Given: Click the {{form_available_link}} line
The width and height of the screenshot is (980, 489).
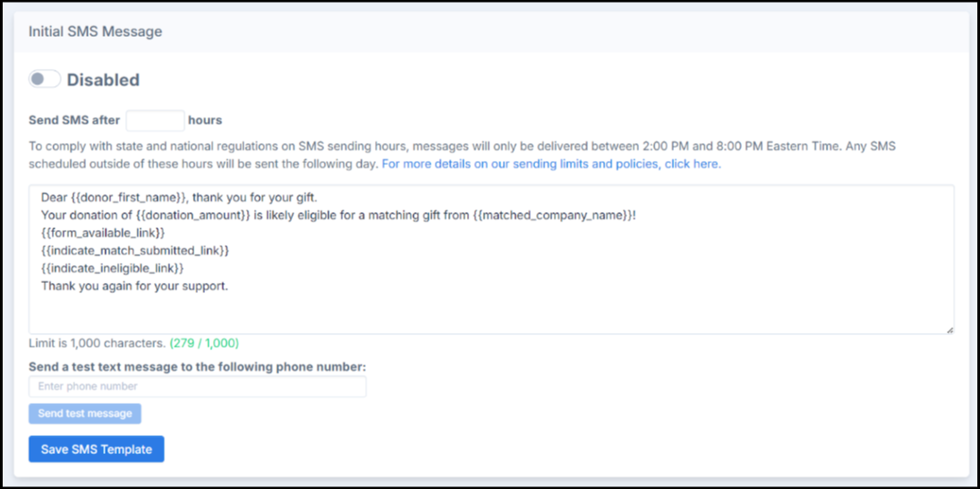Looking at the screenshot, I should click(x=103, y=233).
